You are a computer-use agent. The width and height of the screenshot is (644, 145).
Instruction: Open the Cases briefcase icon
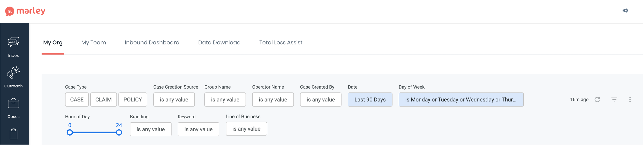click(x=14, y=103)
